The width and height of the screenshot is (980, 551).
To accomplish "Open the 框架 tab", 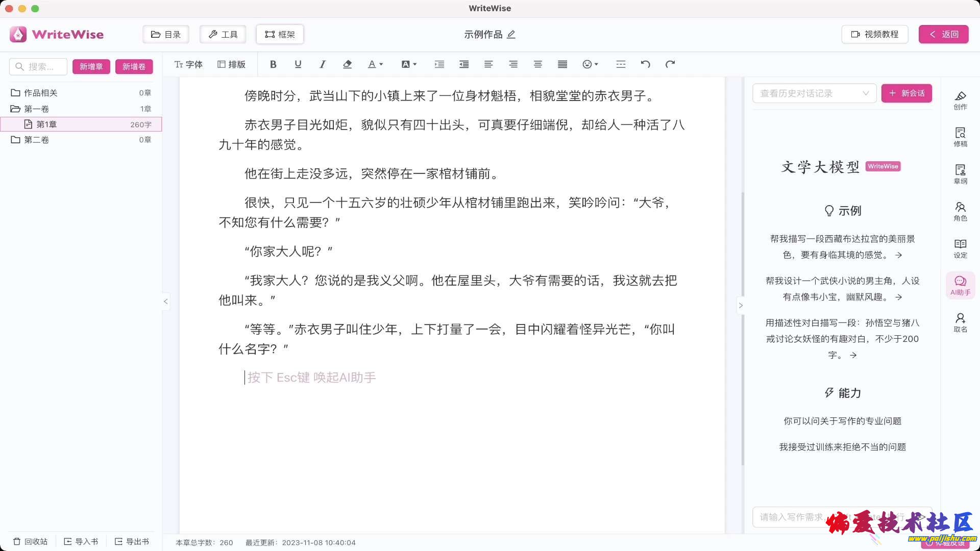I will point(280,34).
